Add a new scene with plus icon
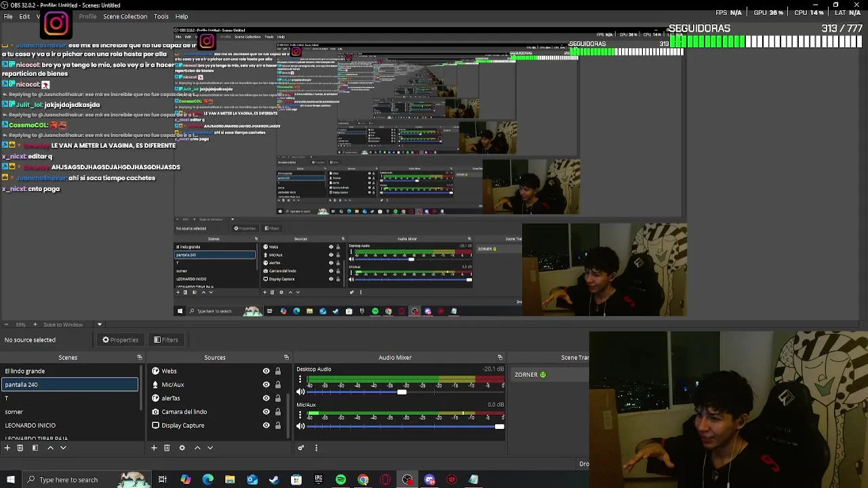868x488 pixels. pyautogui.click(x=7, y=448)
